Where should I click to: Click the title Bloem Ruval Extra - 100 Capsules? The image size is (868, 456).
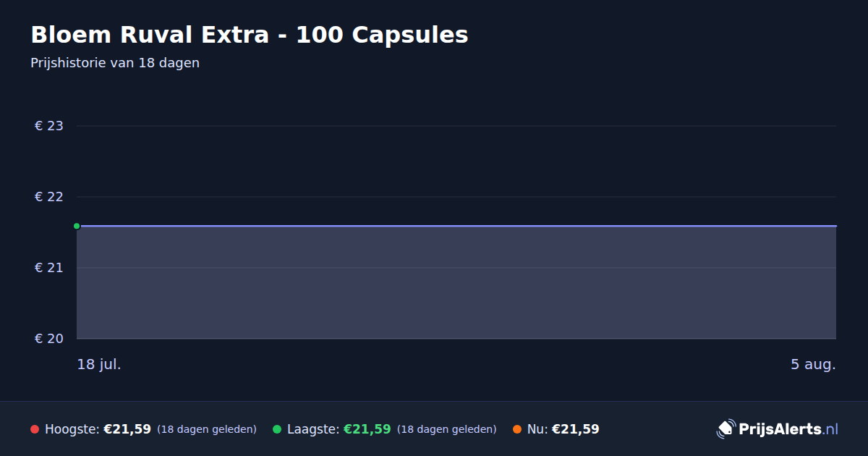[x=250, y=35]
